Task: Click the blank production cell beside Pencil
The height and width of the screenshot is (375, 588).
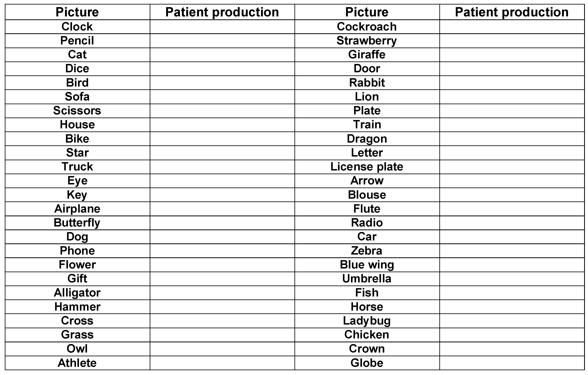Action: [x=222, y=41]
